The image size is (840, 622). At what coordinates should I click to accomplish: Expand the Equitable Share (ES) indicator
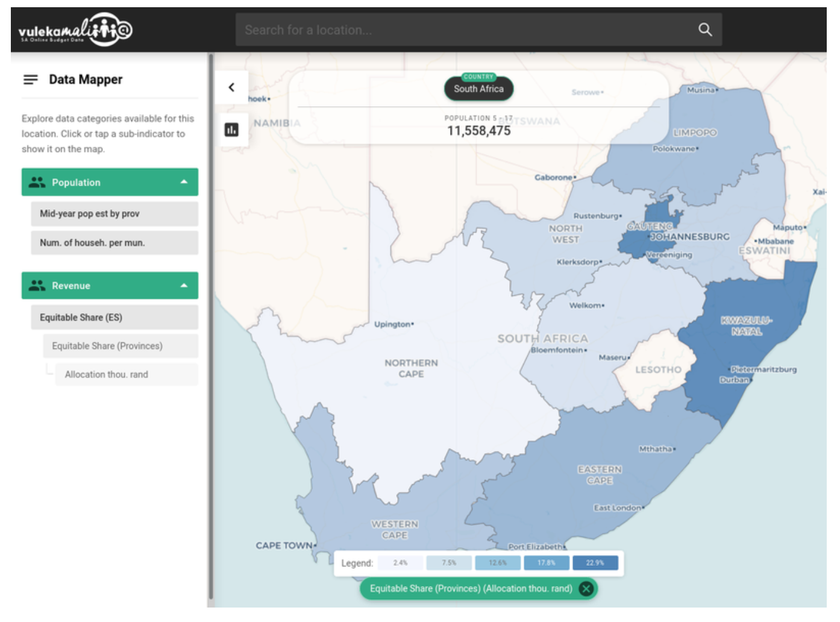pos(114,318)
